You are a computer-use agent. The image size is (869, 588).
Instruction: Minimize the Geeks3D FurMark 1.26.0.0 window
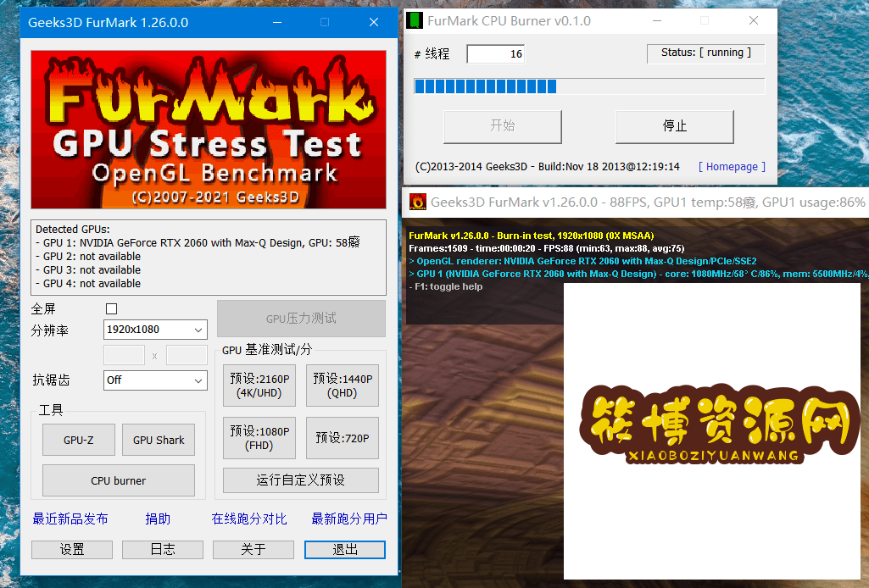(x=278, y=23)
